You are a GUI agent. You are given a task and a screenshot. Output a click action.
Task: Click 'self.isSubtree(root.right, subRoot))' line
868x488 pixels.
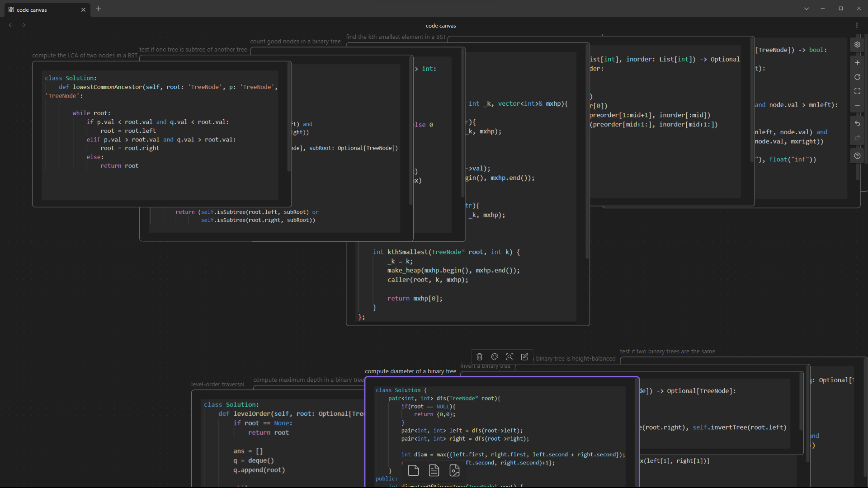pyautogui.click(x=258, y=221)
